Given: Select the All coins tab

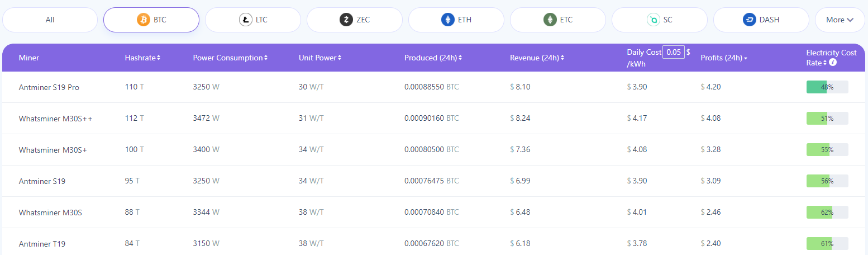Looking at the screenshot, I should coord(50,20).
